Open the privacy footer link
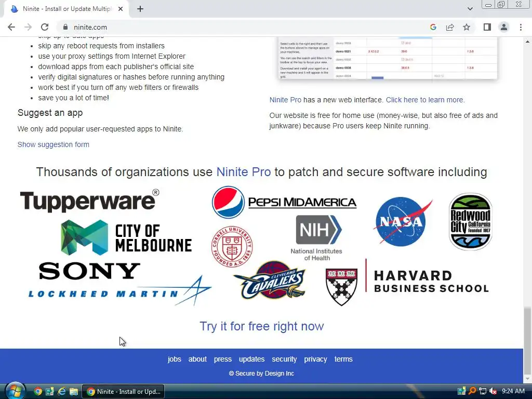532x399 pixels. pyautogui.click(x=315, y=359)
